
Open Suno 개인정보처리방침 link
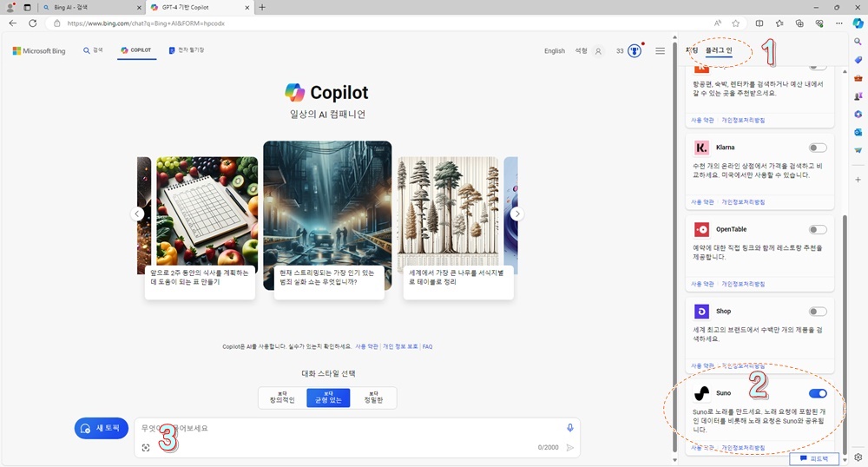click(x=743, y=448)
